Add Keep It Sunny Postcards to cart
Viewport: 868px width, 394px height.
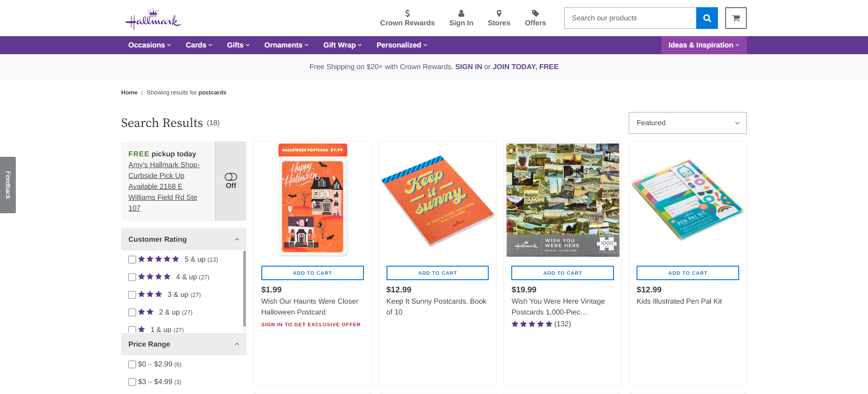point(437,273)
